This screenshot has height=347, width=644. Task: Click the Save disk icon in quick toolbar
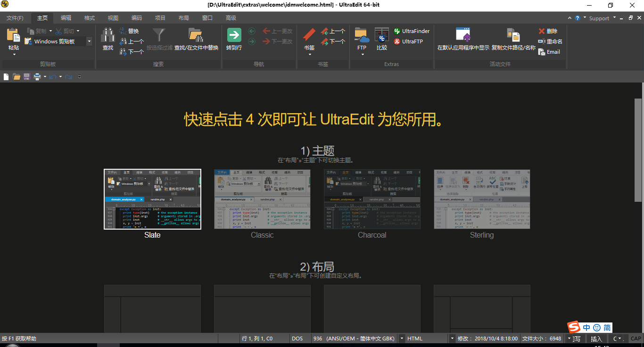(26, 76)
